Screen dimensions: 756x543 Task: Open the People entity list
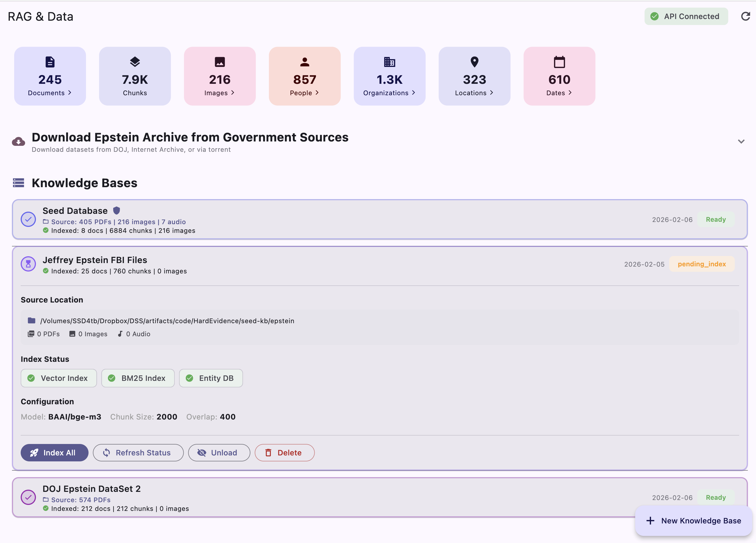tap(304, 76)
